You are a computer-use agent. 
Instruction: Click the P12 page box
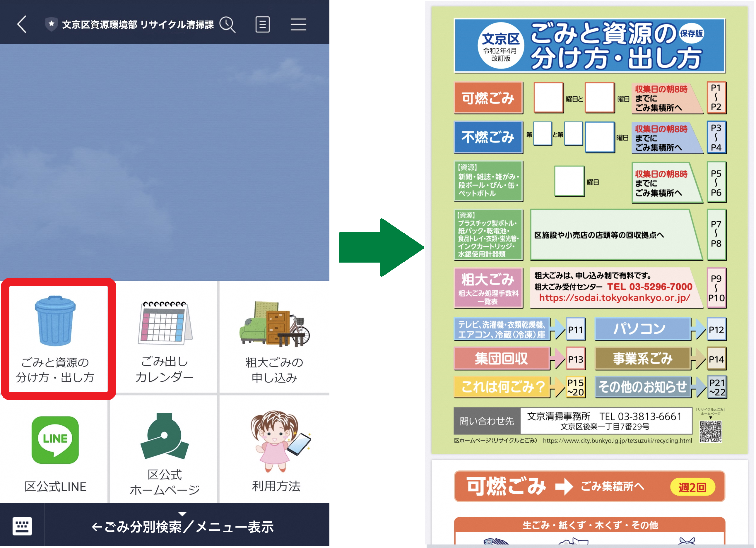click(x=717, y=330)
